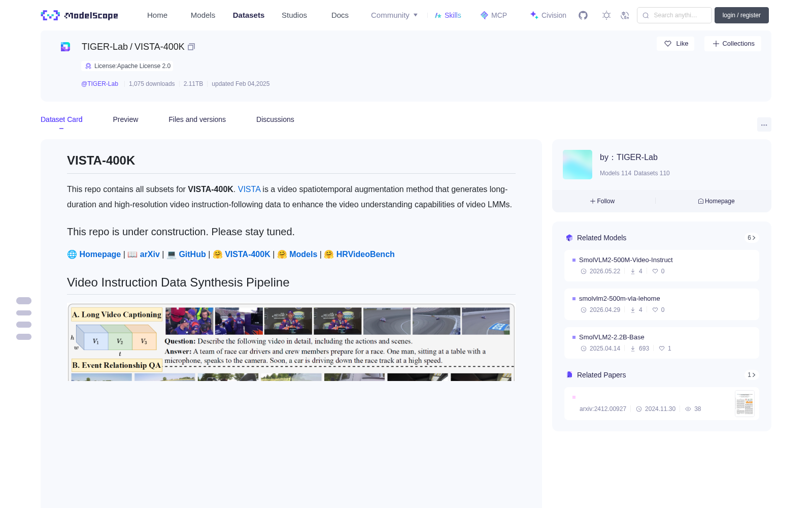Toggle the light/dark theme sun icon

pos(606,15)
